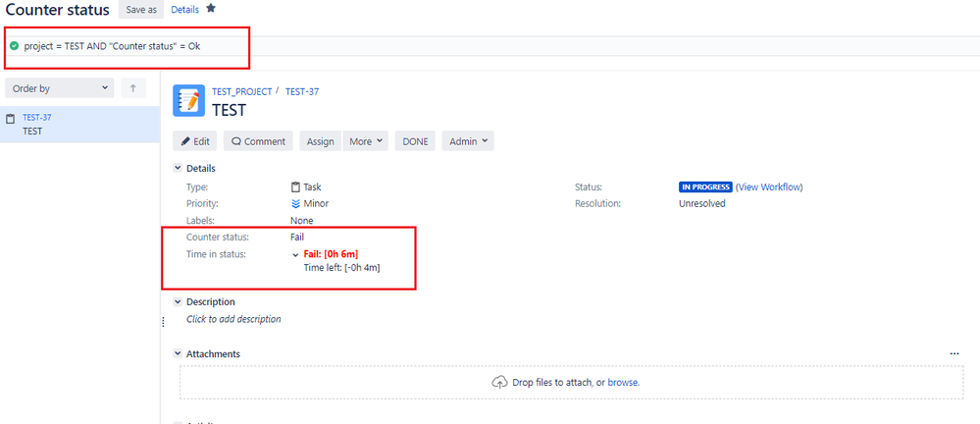The width and height of the screenshot is (980, 424).
Task: Click the View Workflow link
Action: coord(769,187)
